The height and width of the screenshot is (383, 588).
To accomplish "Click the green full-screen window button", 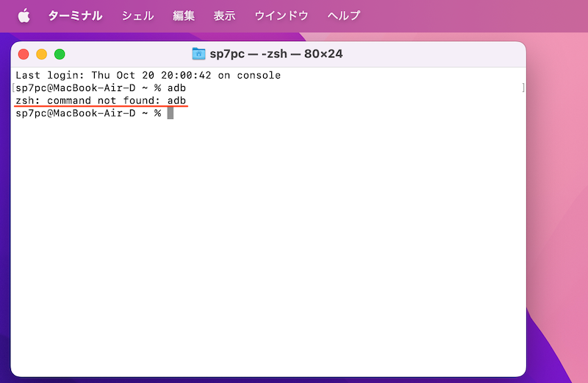I will (60, 54).
